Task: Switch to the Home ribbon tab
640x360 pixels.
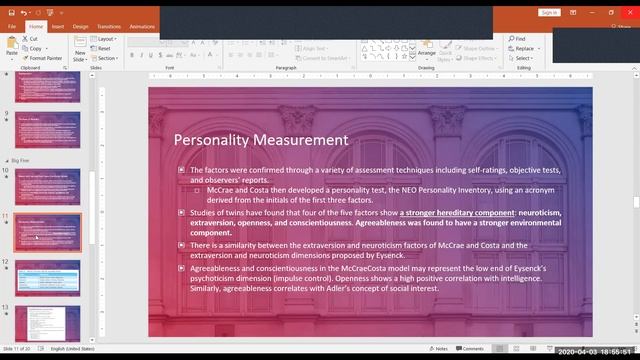Action: tap(36, 27)
